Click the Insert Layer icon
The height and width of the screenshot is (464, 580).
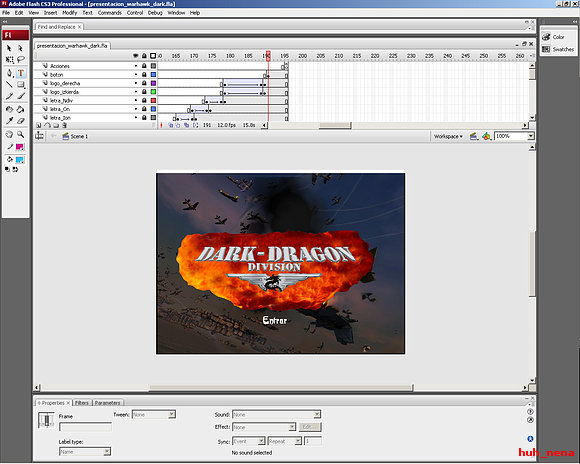(x=38, y=125)
